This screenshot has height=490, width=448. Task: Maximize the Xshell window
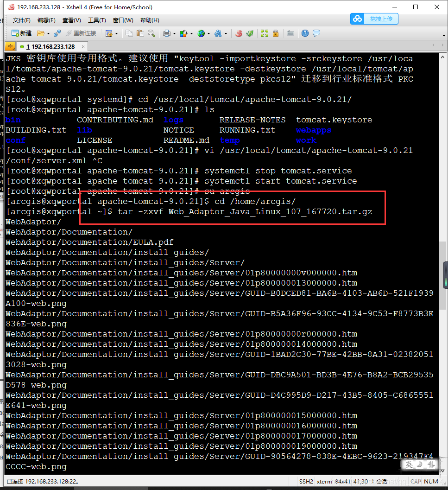416,7
